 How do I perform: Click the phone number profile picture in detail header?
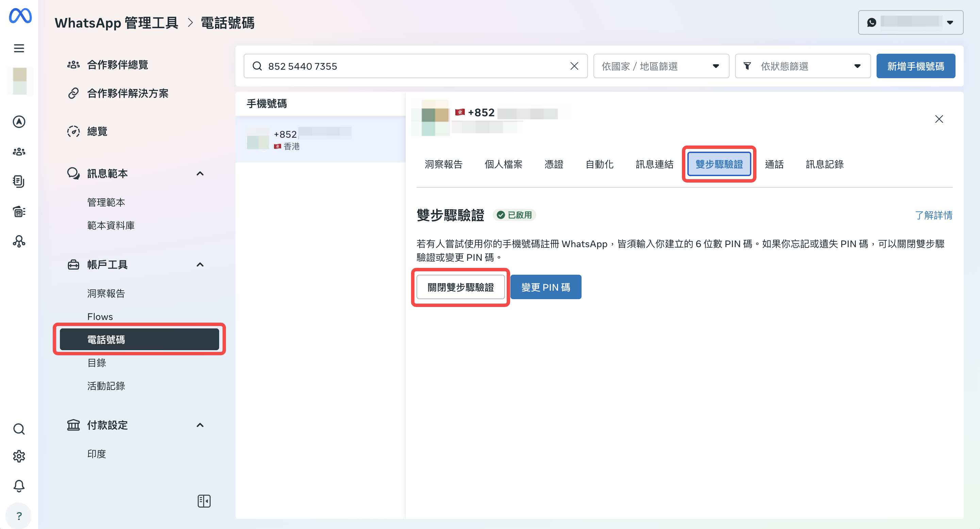pyautogui.click(x=430, y=118)
